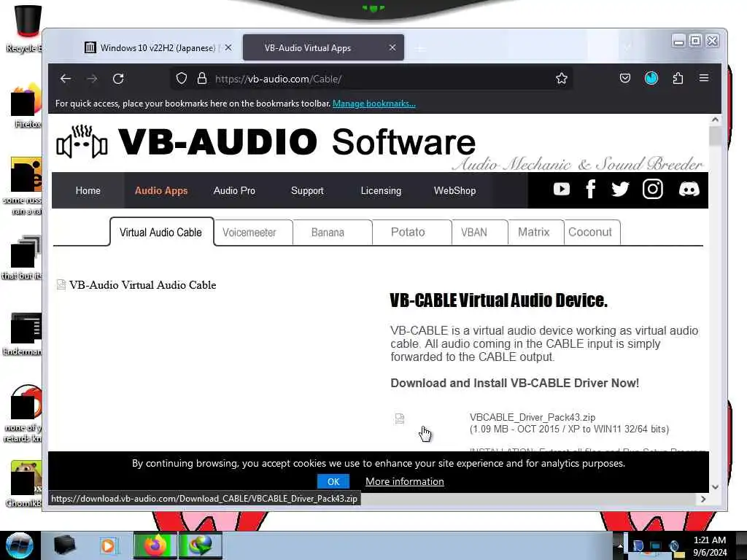Open the Pocket save icon
This screenshot has width=747, height=560.
coord(625,78)
